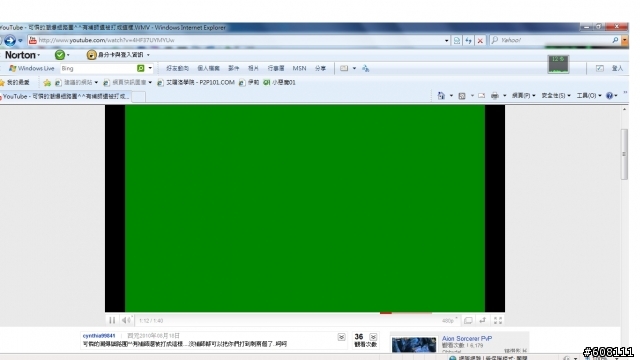The image size is (640, 360).
Task: Click the checkbox icon left of sign-in
Action: tap(599, 68)
